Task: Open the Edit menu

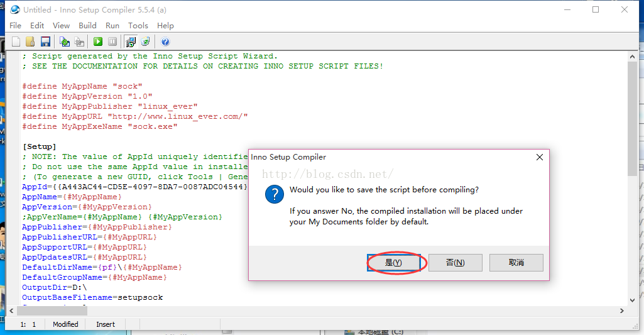Action: click(x=37, y=26)
